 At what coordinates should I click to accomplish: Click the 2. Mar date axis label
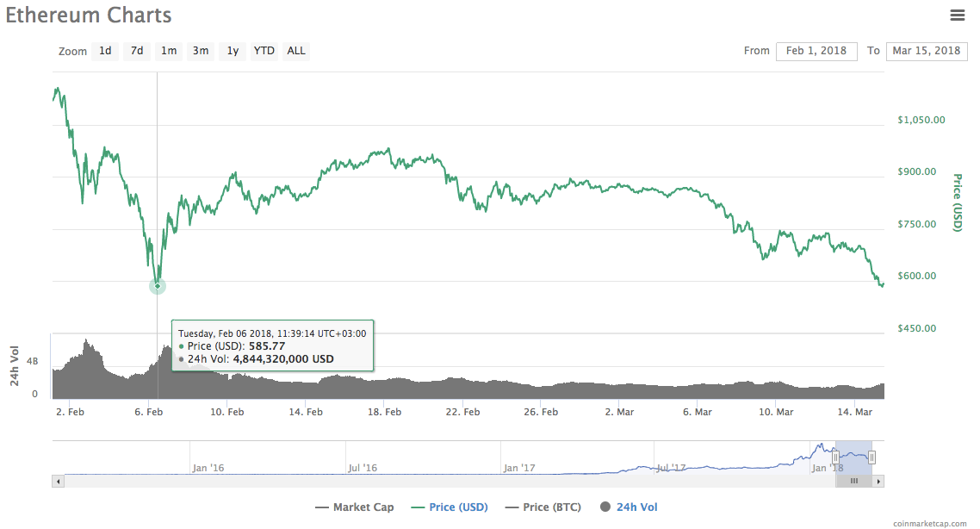(619, 412)
